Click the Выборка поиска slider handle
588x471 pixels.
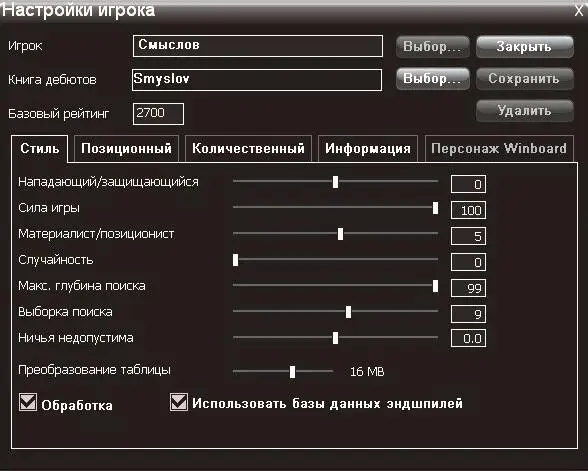tap(348, 312)
